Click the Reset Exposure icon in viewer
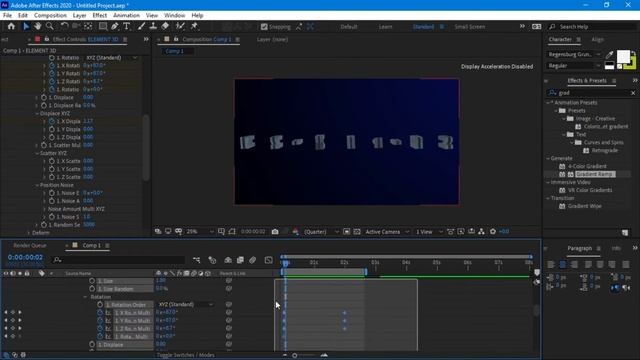The height and width of the screenshot is (360, 640). [493, 232]
